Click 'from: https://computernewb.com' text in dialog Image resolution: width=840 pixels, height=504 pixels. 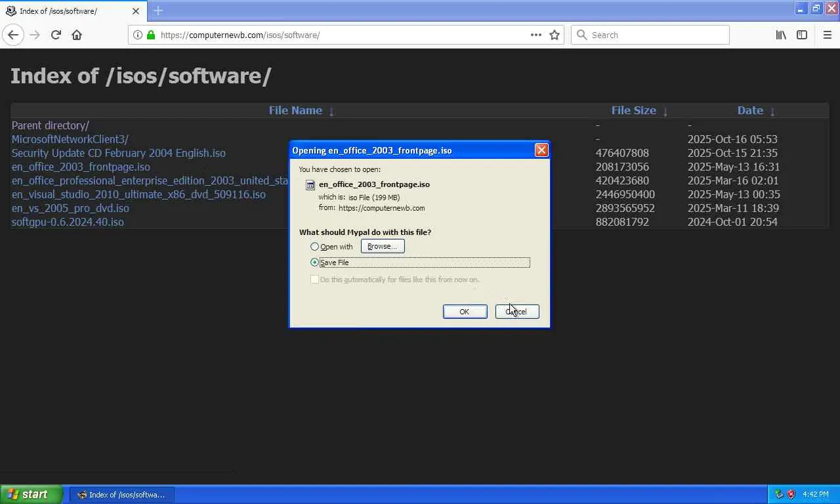371,208
